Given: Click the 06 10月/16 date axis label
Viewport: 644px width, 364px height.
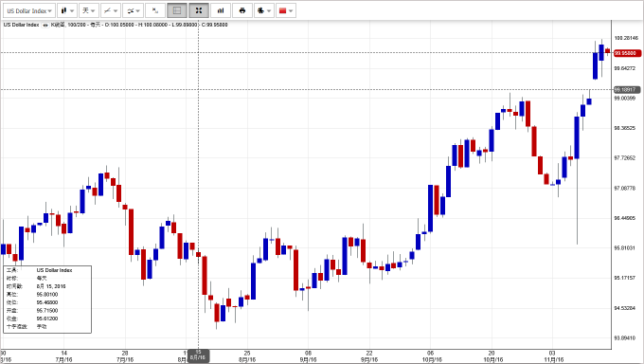Looking at the screenshot, I should click(431, 356).
